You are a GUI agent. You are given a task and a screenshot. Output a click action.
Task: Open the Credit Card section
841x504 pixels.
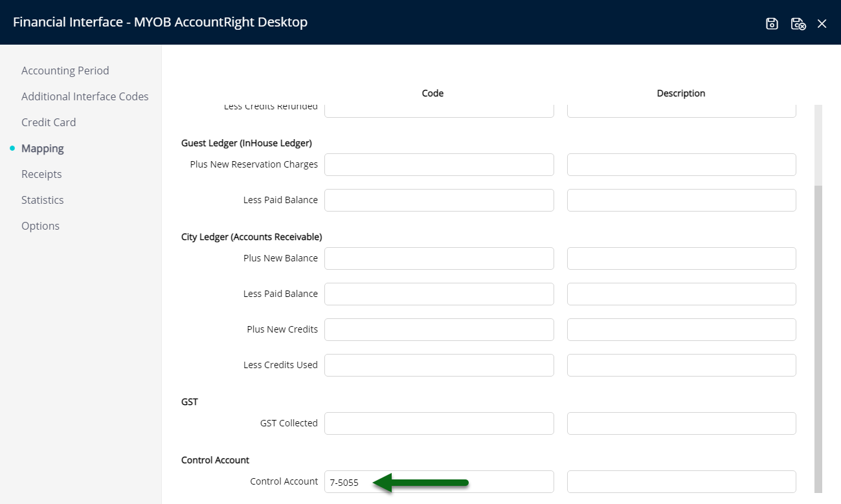pyautogui.click(x=49, y=122)
